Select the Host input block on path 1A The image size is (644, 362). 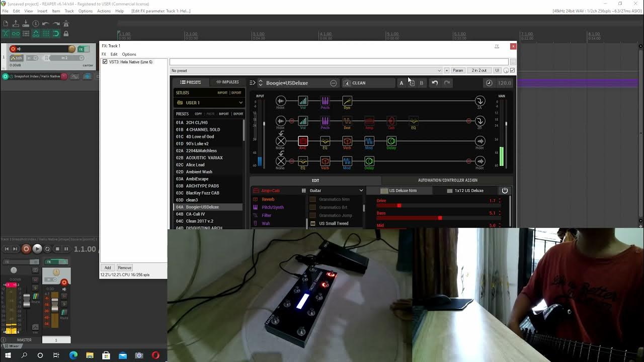281,101
